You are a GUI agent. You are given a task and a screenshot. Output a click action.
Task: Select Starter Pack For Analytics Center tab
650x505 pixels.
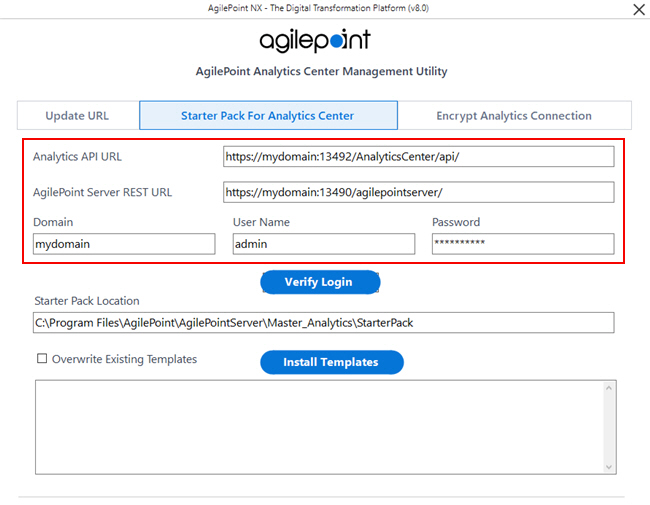pyautogui.click(x=268, y=115)
